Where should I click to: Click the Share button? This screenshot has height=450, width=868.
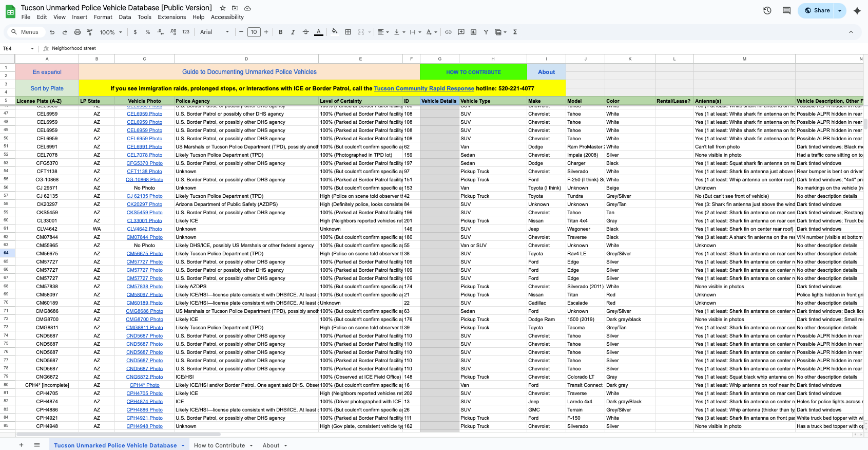tap(817, 10)
